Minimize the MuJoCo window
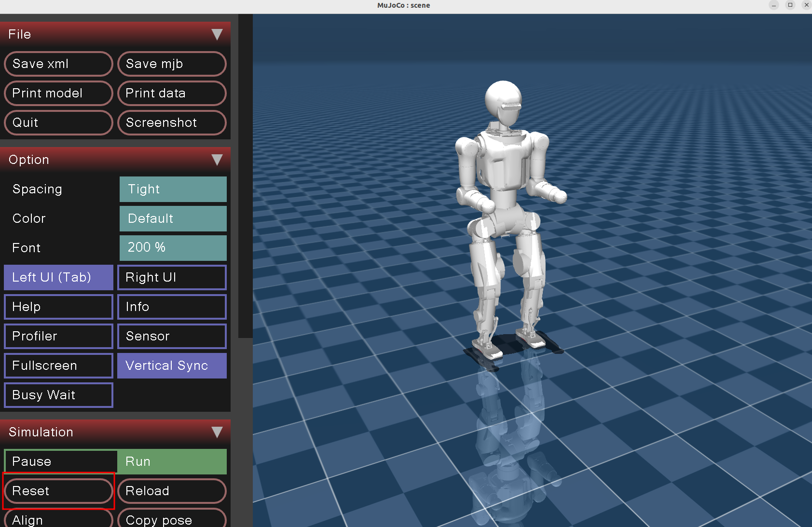Viewport: 812px width, 527px height. coord(774,5)
